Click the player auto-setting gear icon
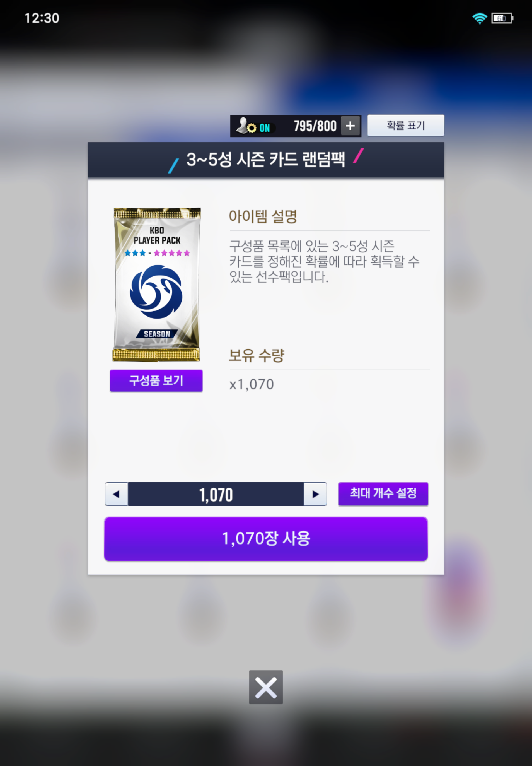 click(x=247, y=126)
